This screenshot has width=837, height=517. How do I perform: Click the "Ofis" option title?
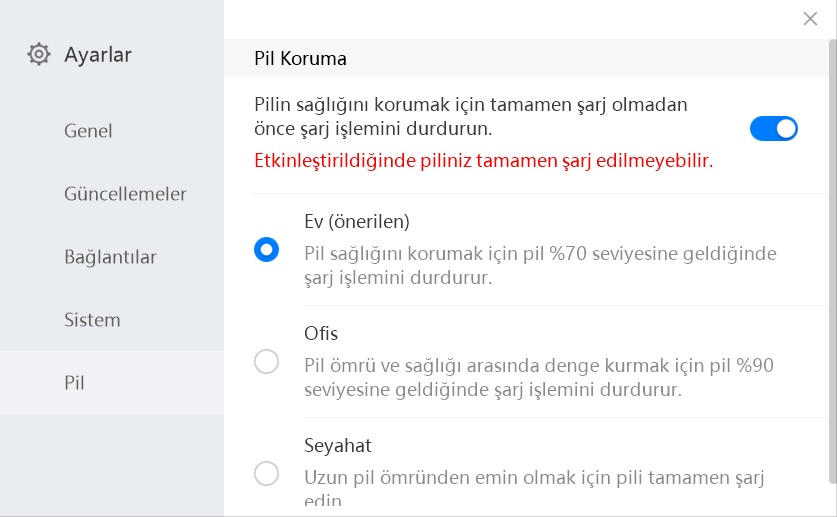(x=321, y=333)
